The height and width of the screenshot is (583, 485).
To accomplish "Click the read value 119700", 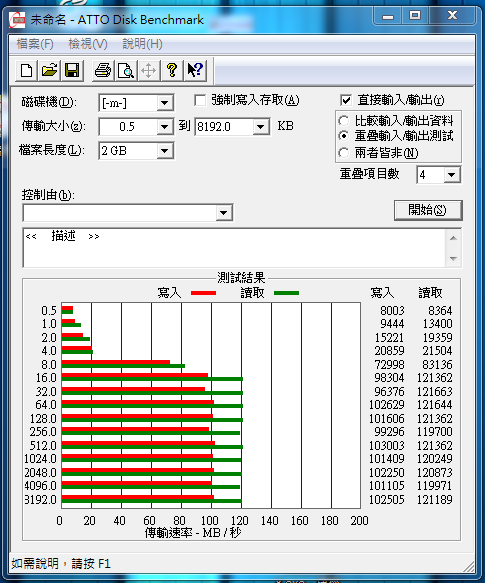I will tap(435, 432).
